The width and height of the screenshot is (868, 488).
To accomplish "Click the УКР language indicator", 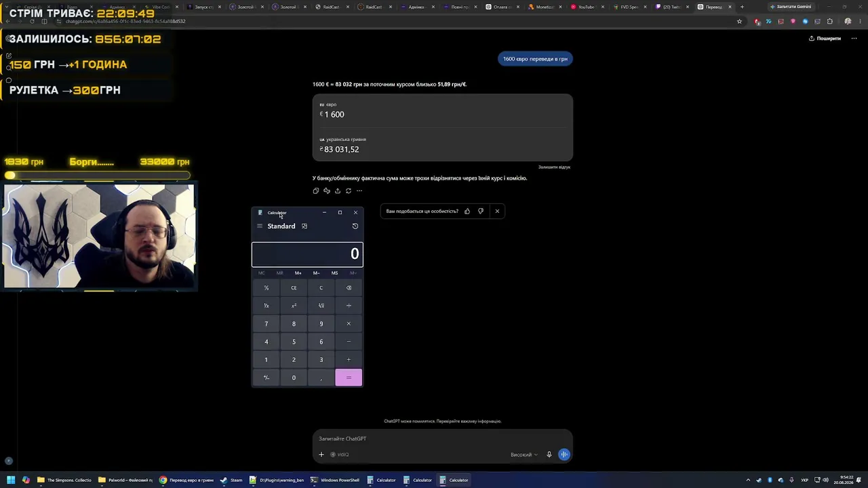I will pyautogui.click(x=804, y=480).
